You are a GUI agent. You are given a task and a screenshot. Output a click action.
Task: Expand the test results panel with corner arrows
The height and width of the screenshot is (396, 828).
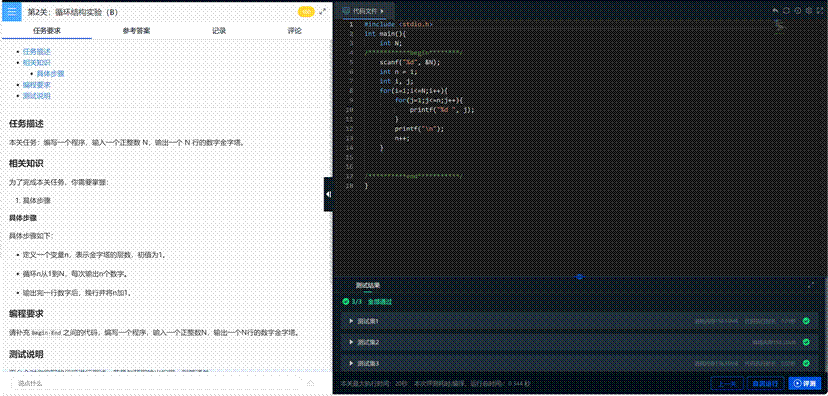[x=811, y=285]
